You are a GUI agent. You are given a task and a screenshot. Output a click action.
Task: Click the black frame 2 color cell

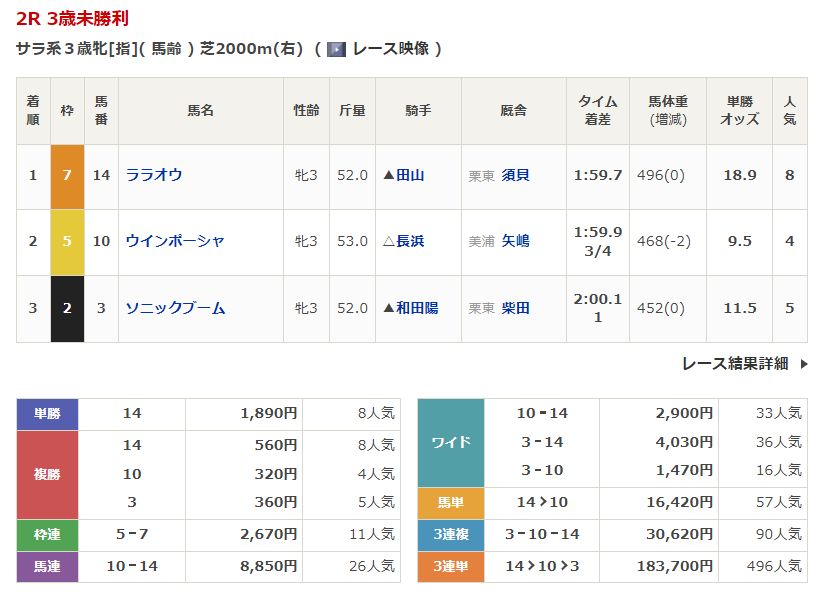[67, 308]
